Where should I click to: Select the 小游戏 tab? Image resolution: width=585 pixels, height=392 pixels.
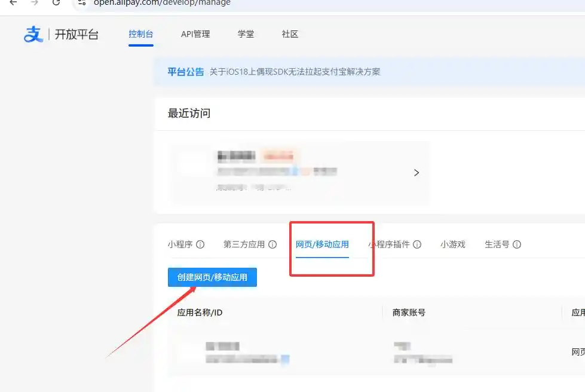[452, 244]
